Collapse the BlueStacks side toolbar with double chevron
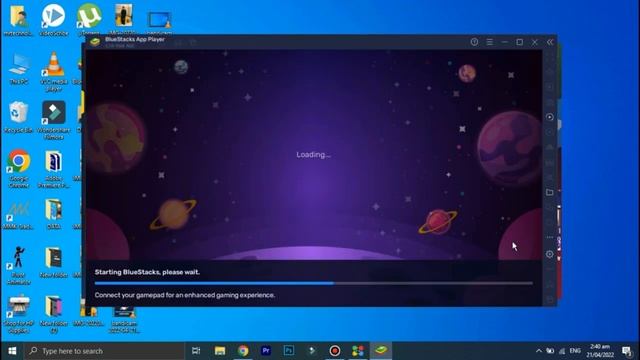The height and width of the screenshot is (360, 640). [x=550, y=42]
